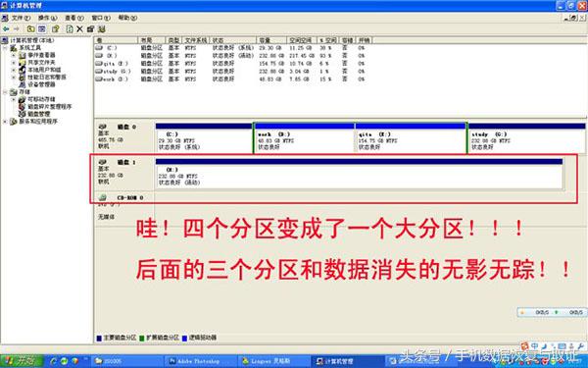Sort by the 卷 column header
Screen dimensions: 588x368
(x=117, y=40)
